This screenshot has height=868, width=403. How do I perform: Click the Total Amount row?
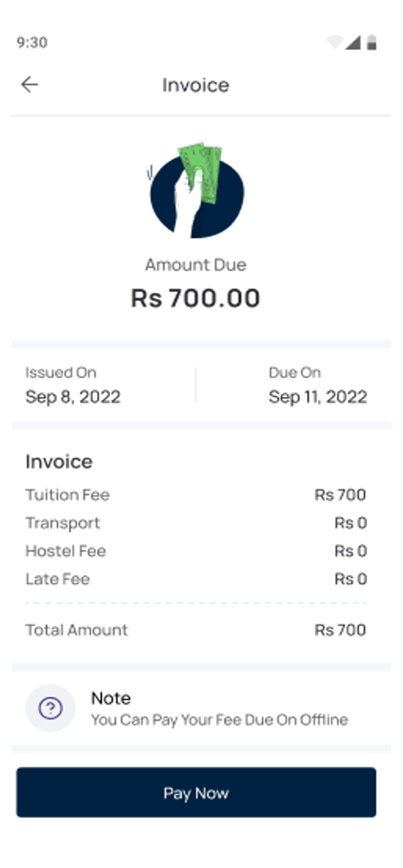click(x=196, y=630)
